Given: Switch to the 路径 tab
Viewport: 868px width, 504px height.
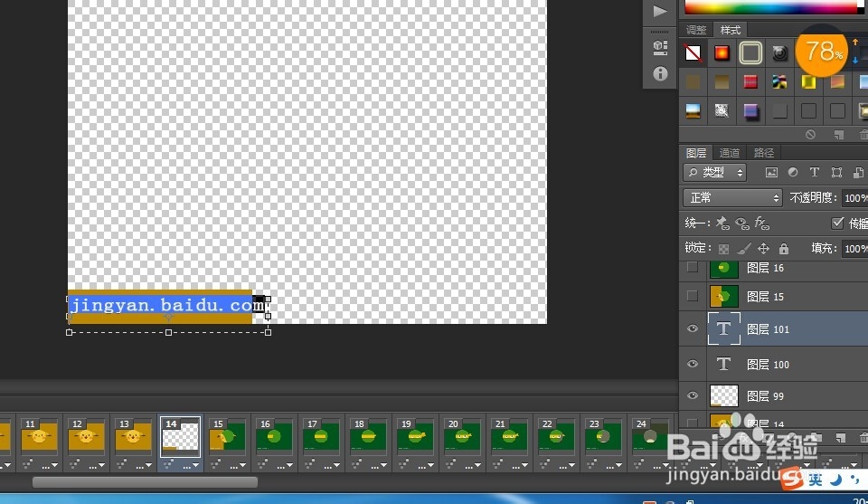Looking at the screenshot, I should pyautogui.click(x=763, y=153).
